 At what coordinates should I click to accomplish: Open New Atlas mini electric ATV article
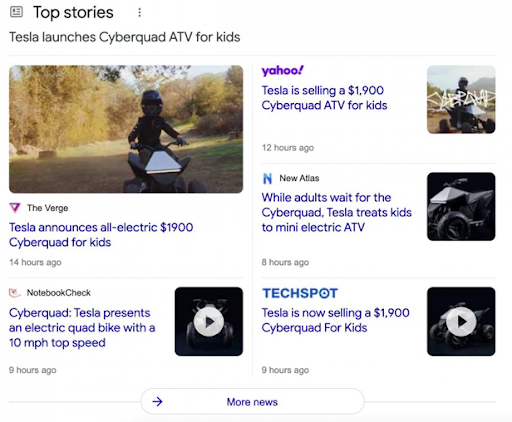(x=337, y=212)
